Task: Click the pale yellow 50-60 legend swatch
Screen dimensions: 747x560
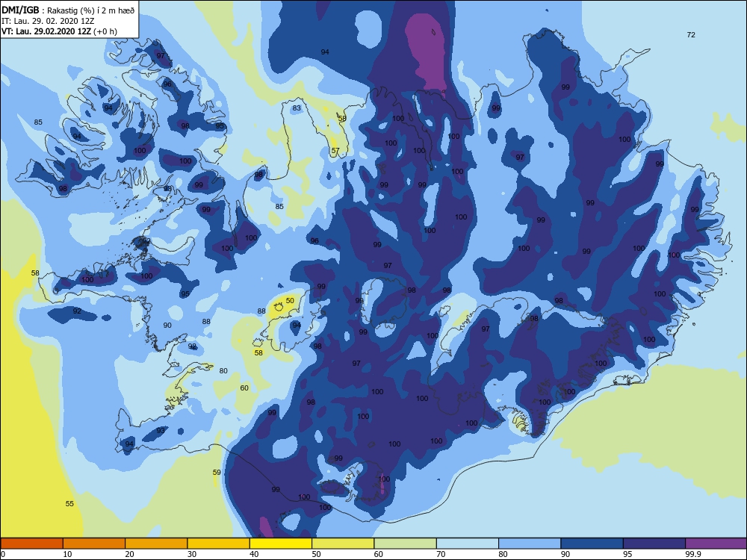Action: [x=343, y=544]
